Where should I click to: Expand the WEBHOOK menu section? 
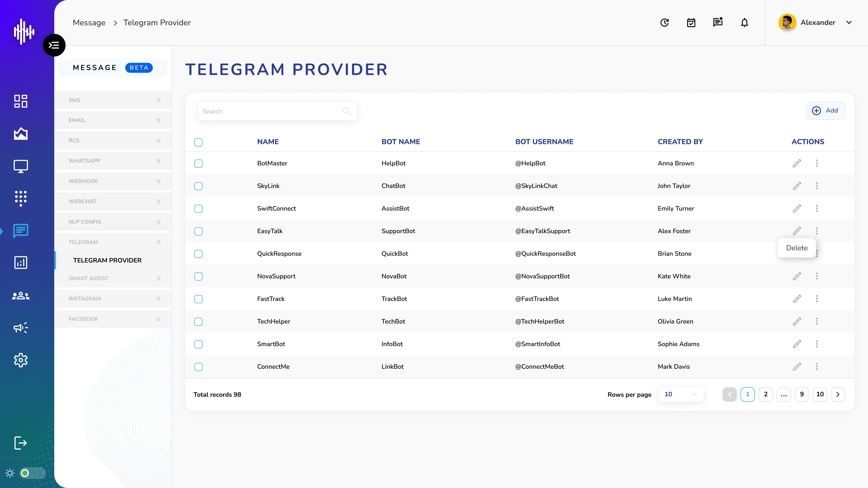pyautogui.click(x=113, y=181)
